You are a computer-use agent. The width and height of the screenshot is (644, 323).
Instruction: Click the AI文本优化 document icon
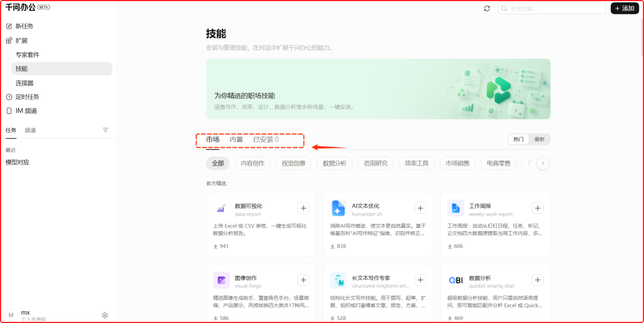pos(339,208)
